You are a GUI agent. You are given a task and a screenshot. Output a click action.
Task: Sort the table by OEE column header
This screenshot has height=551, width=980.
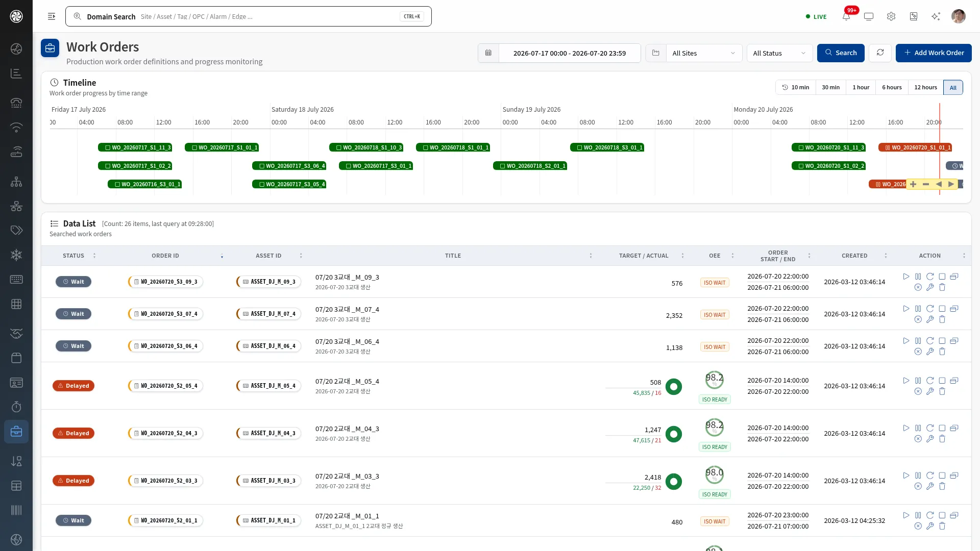[x=714, y=256]
